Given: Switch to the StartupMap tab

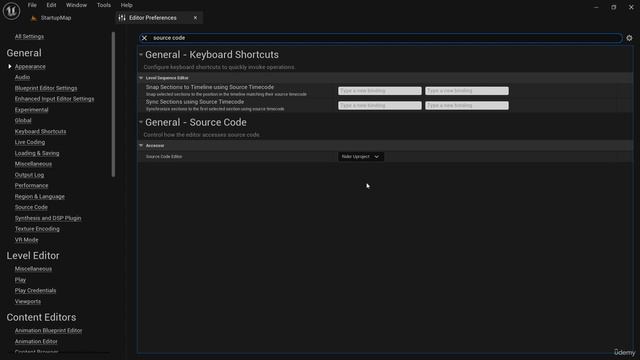Looking at the screenshot, I should [x=56, y=18].
